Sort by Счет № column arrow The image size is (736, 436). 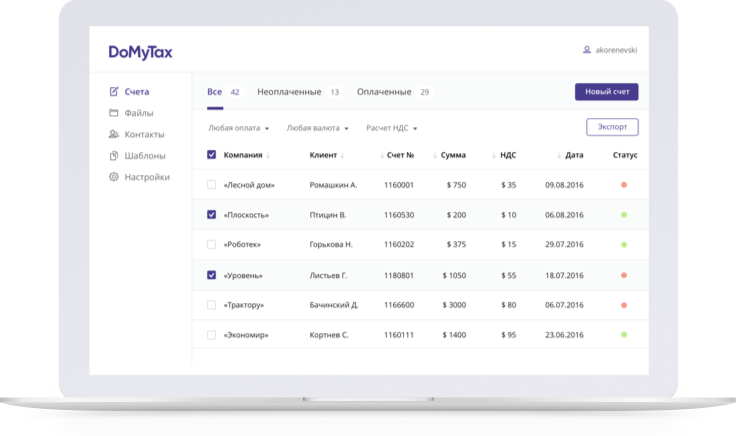click(382, 155)
